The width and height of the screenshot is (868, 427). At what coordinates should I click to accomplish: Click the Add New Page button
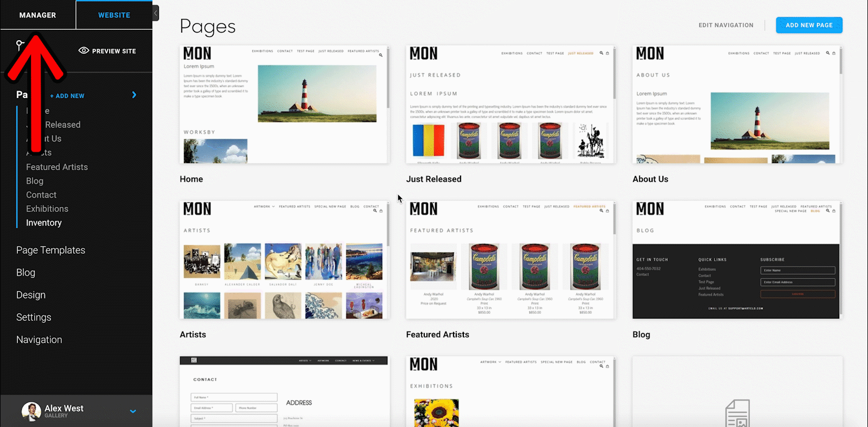pyautogui.click(x=809, y=25)
